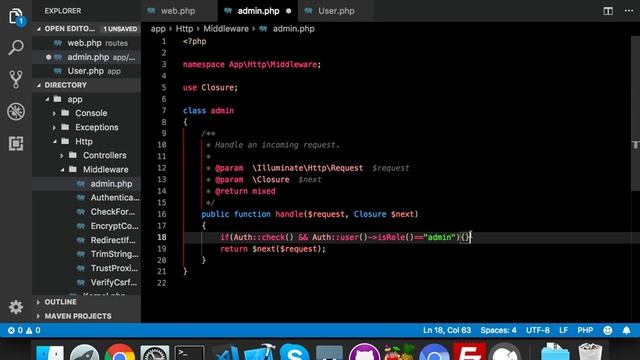Open Skype from the dock
The height and width of the screenshot is (360, 640).
coord(294,352)
